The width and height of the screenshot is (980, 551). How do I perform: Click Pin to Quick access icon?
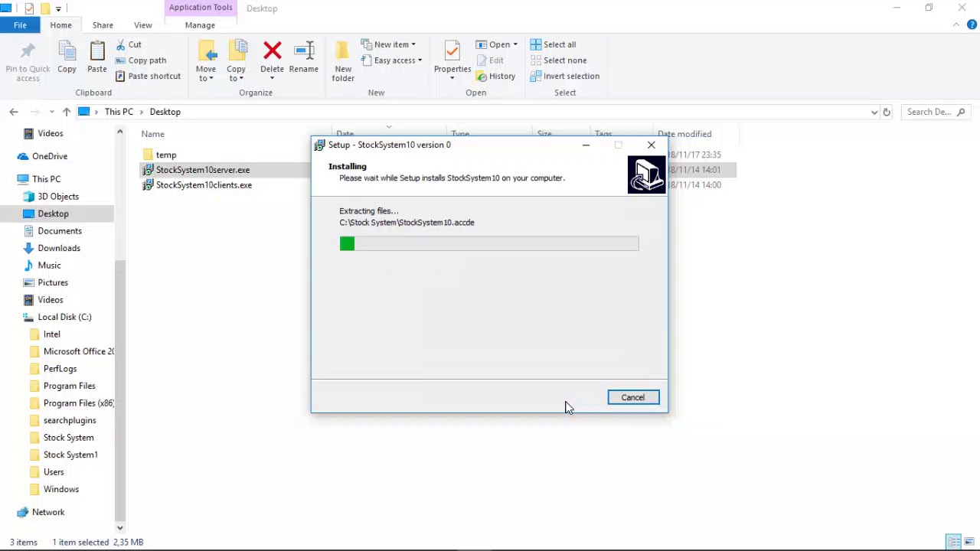click(x=28, y=52)
